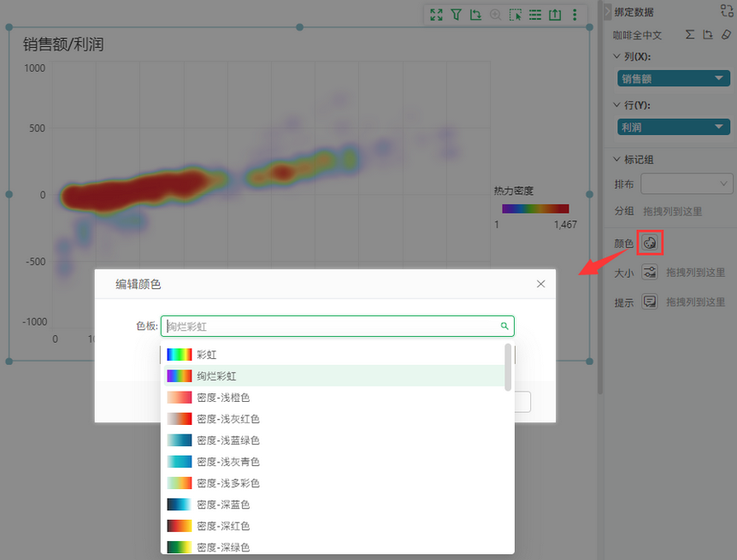The height and width of the screenshot is (560, 737).
Task: Select the 彩虹 palette option
Action: 333,354
